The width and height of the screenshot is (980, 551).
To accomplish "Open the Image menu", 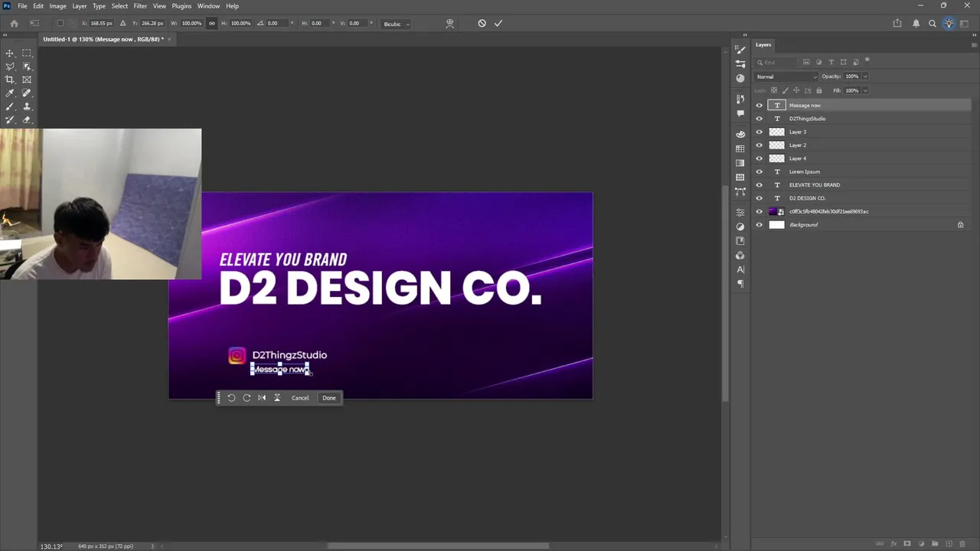I will point(58,6).
